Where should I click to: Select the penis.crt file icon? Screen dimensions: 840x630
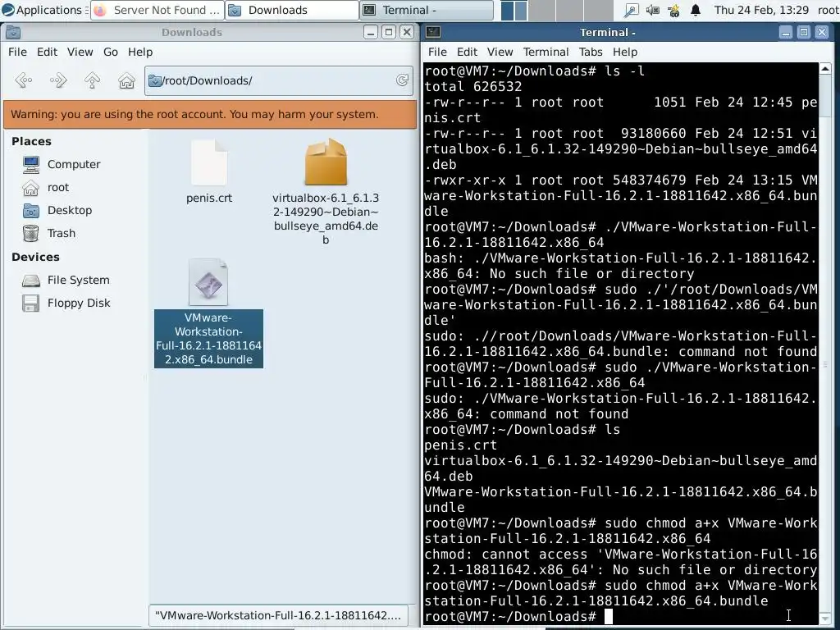coord(209,162)
